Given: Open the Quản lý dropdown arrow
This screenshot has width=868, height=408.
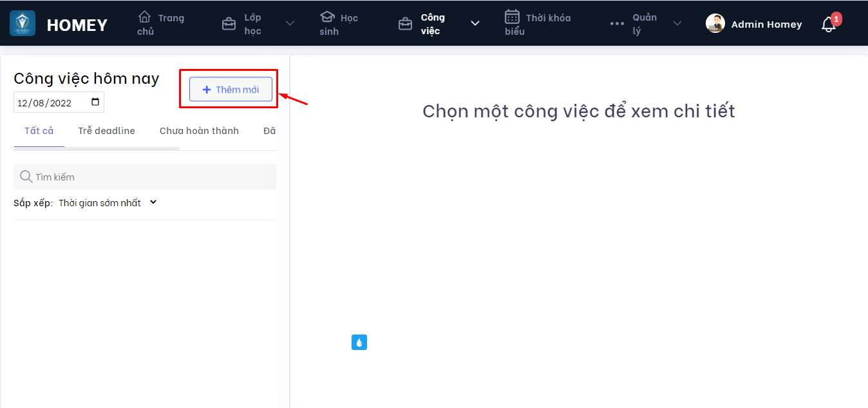Looking at the screenshot, I should point(677,23).
